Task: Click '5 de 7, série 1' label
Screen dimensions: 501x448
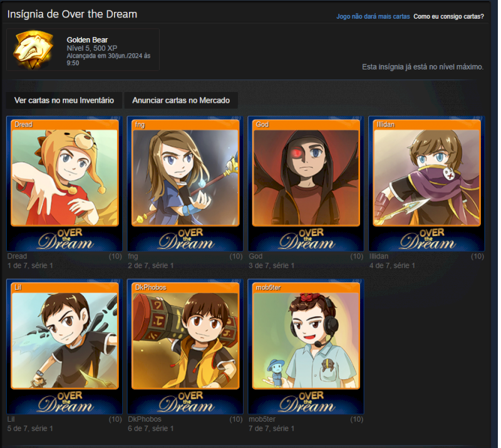Action: pyautogui.click(x=30, y=428)
